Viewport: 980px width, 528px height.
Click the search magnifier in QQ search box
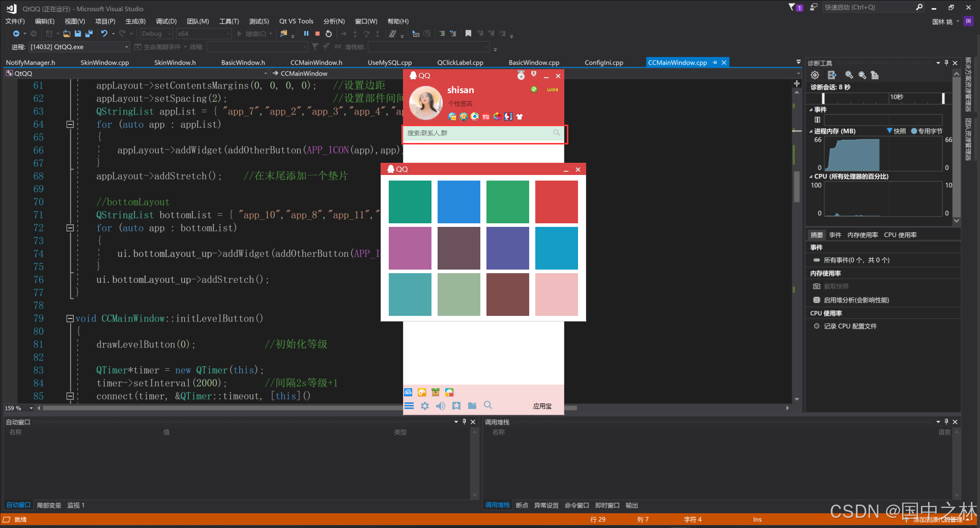click(557, 133)
